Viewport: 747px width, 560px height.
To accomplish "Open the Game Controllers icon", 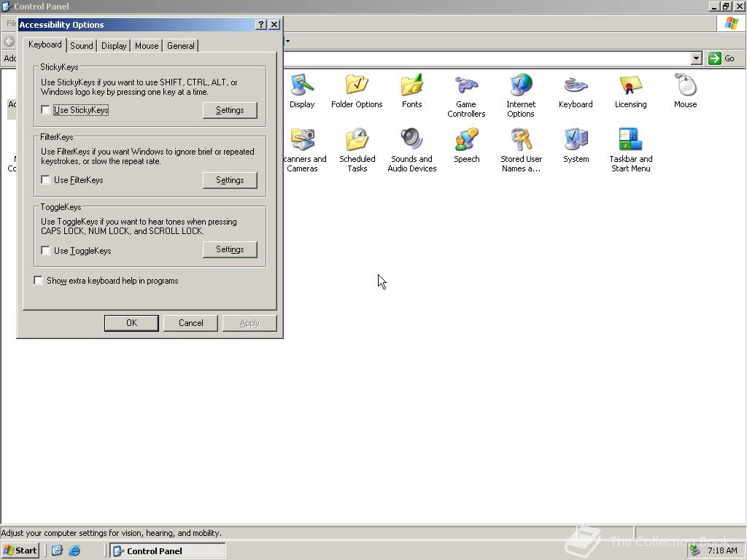I will [x=466, y=96].
